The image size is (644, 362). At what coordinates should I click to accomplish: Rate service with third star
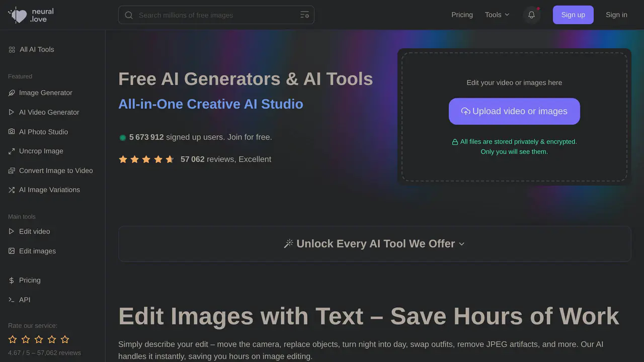pyautogui.click(x=39, y=339)
